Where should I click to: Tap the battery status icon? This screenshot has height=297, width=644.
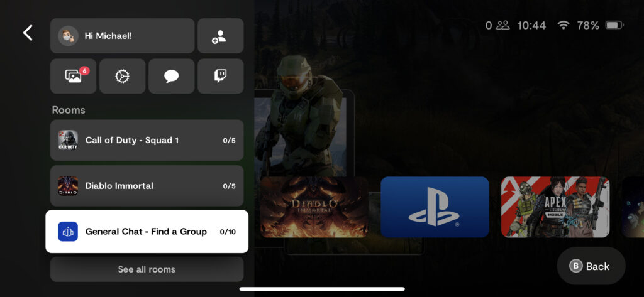pyautogui.click(x=614, y=26)
